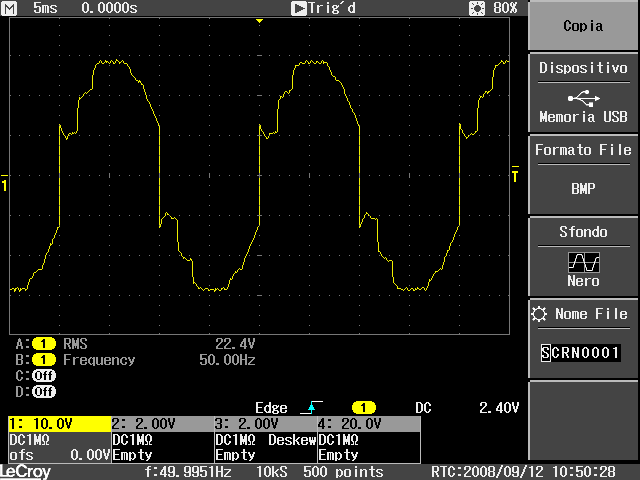Click the trigger level T marker

coord(515,174)
